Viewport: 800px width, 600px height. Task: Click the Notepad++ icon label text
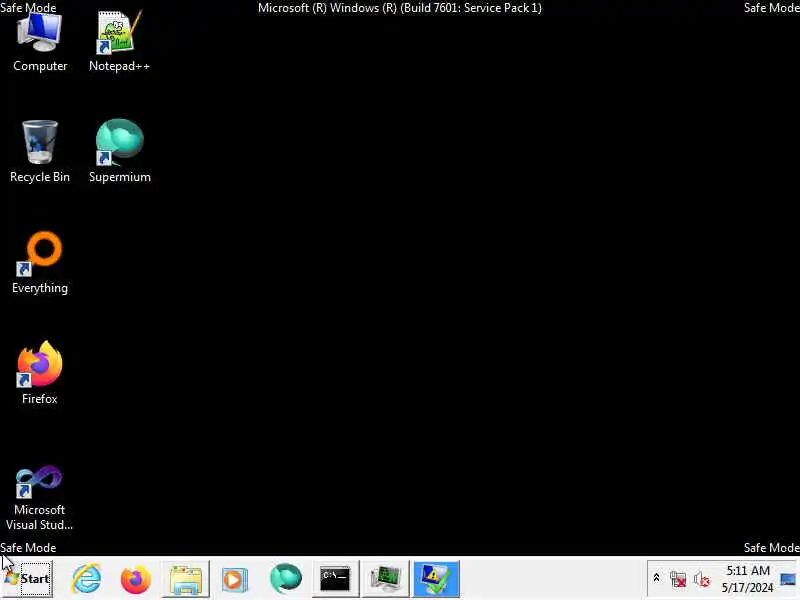(119, 66)
